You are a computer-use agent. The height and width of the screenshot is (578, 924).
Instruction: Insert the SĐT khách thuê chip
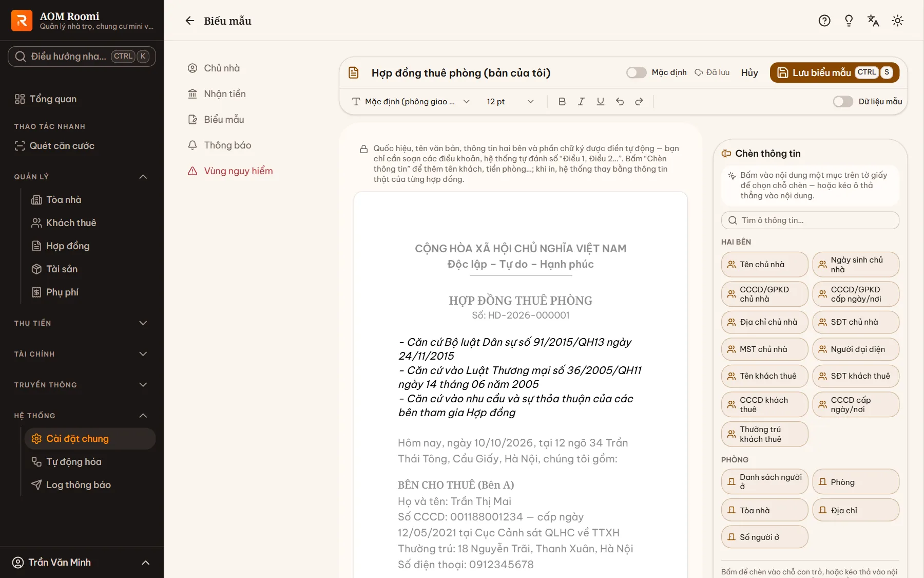[x=856, y=376]
